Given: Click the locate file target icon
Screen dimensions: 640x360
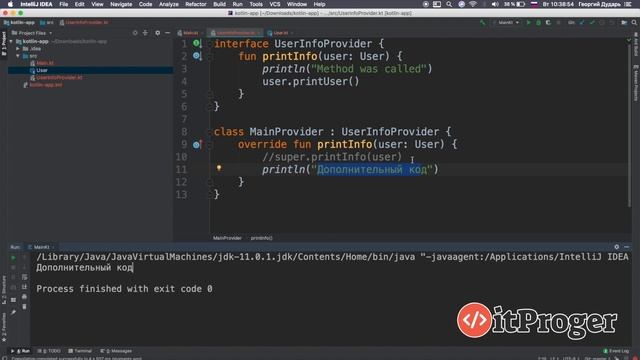Looking at the screenshot, I should click(135, 33).
